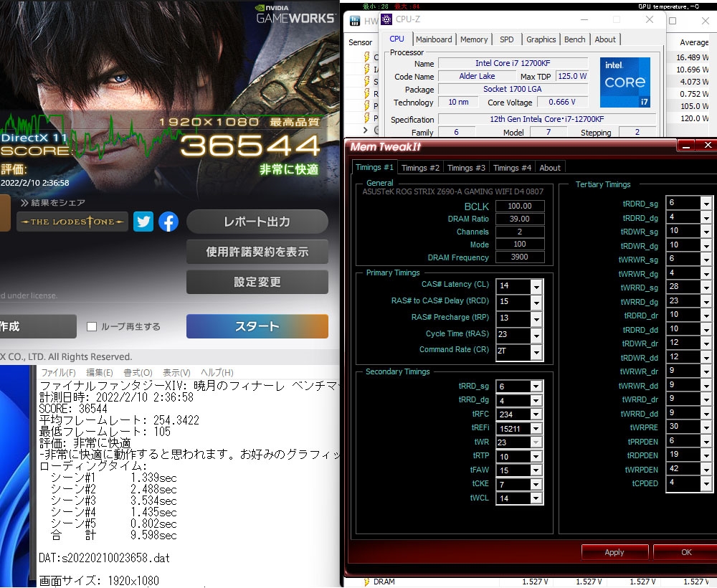This screenshot has height=588, width=717.
Task: Close the Mem TweakIt window
Action: click(708, 145)
